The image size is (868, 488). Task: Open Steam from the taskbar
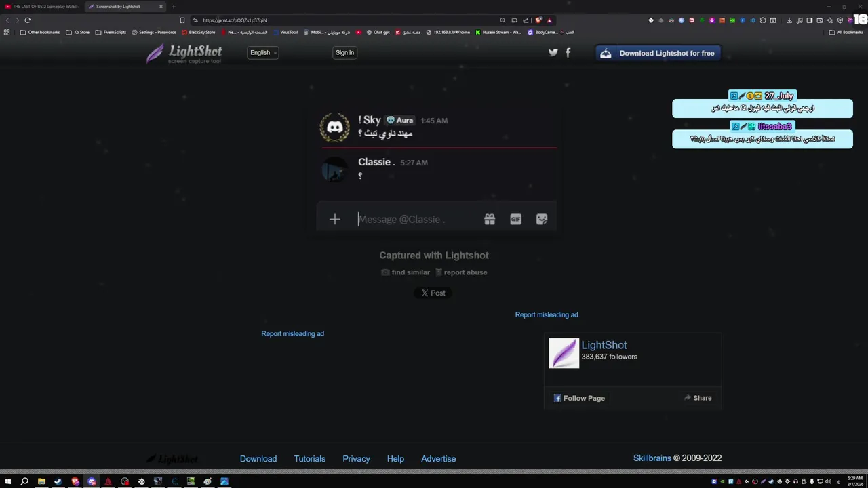pyautogui.click(x=58, y=481)
